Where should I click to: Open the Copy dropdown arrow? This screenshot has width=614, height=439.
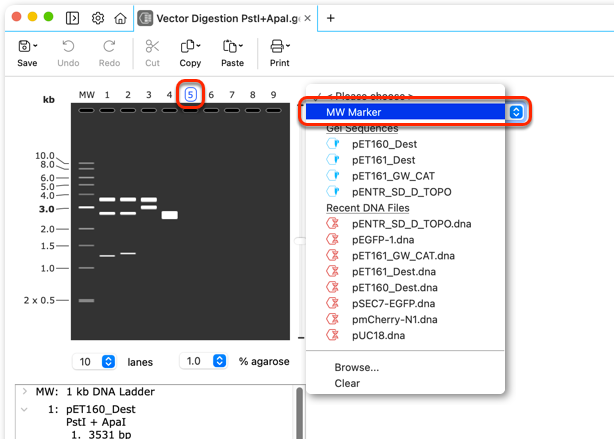pos(199,46)
